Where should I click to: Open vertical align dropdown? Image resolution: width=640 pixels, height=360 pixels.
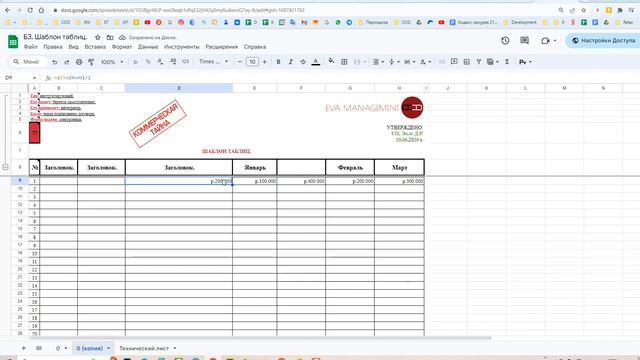click(x=394, y=62)
